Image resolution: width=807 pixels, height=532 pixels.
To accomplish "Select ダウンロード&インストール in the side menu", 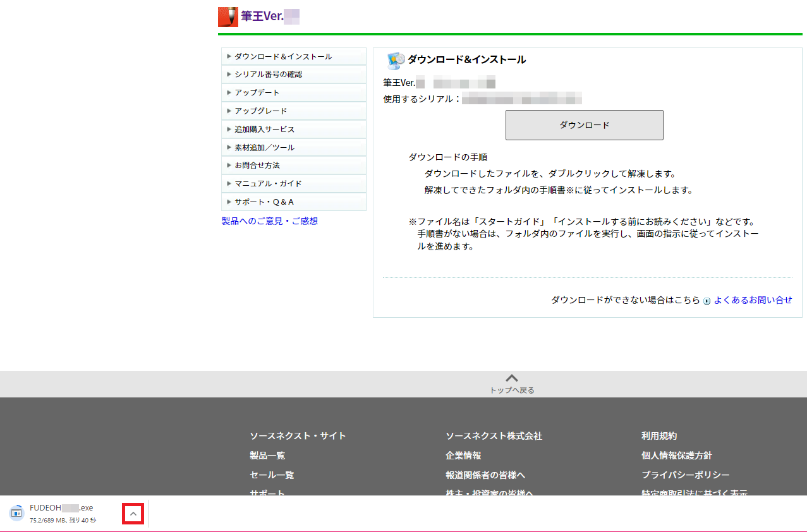I will pyautogui.click(x=282, y=57).
